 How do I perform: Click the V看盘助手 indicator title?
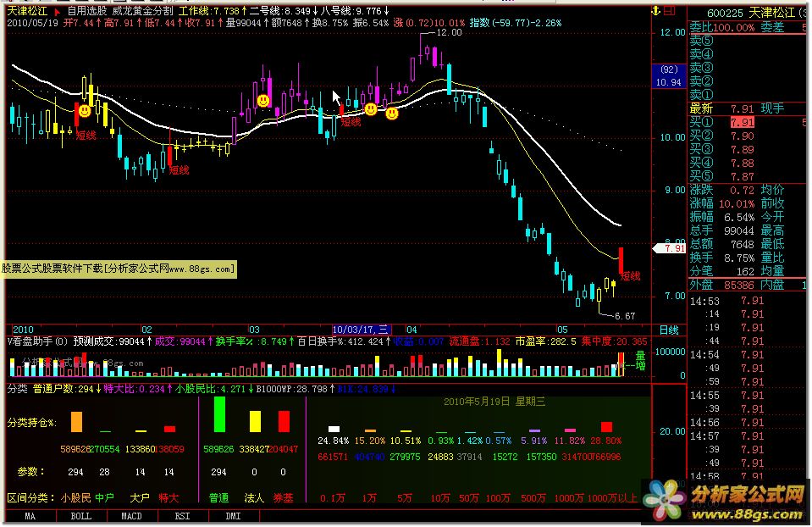click(38, 341)
